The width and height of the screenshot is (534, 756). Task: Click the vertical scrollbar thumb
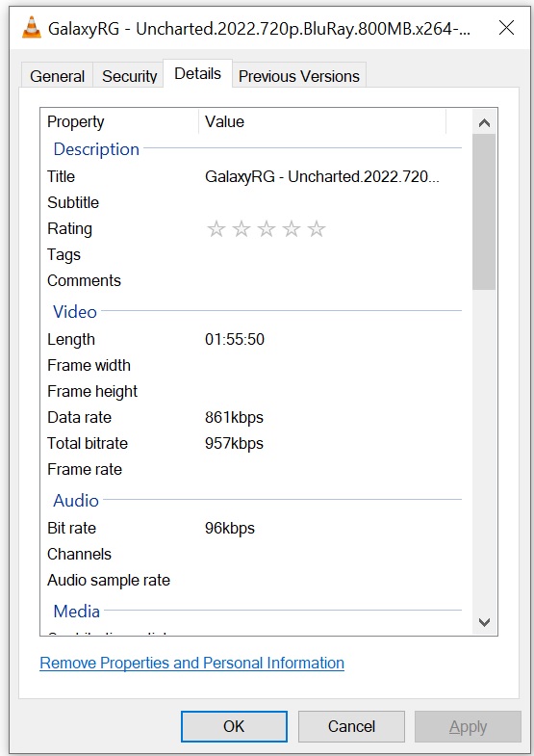click(x=484, y=212)
